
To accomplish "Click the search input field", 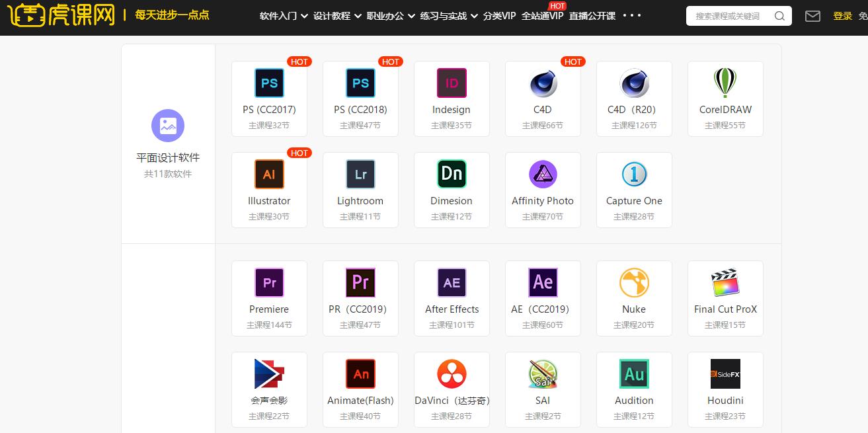I will [x=727, y=16].
